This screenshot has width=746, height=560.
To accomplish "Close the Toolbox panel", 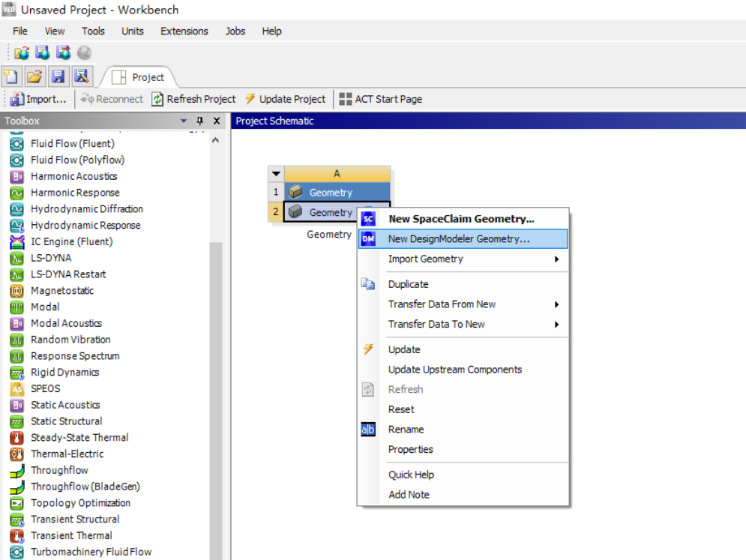I will coord(217,121).
